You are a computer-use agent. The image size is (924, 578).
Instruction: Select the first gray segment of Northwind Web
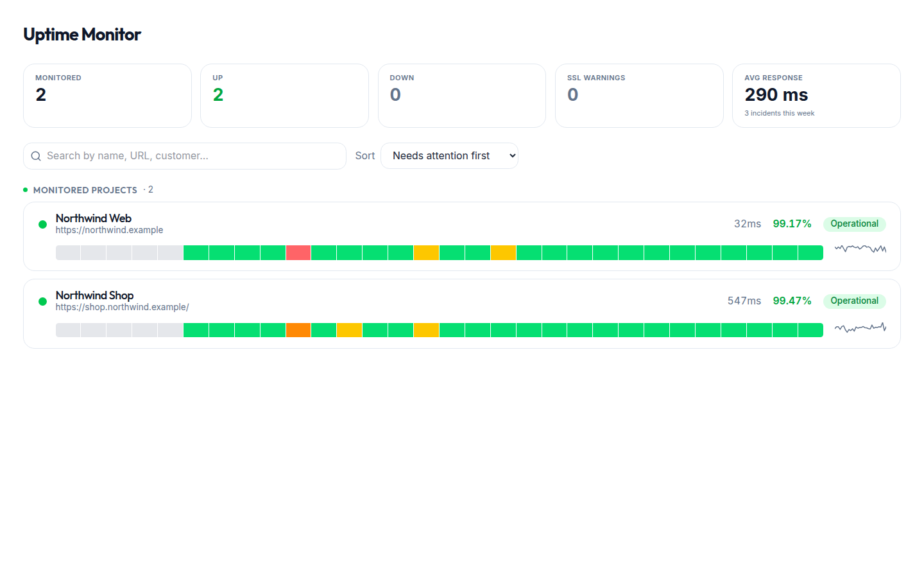pos(68,252)
